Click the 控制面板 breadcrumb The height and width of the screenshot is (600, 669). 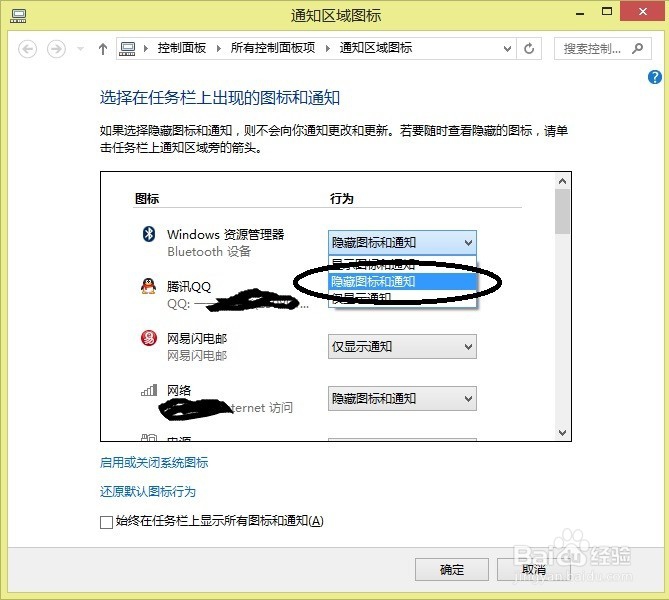(182, 48)
